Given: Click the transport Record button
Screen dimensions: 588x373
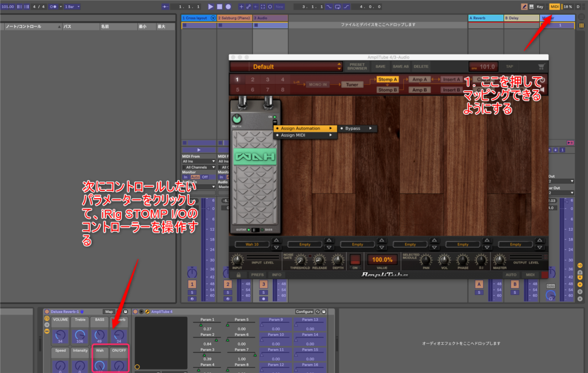Looking at the screenshot, I should click(228, 6).
